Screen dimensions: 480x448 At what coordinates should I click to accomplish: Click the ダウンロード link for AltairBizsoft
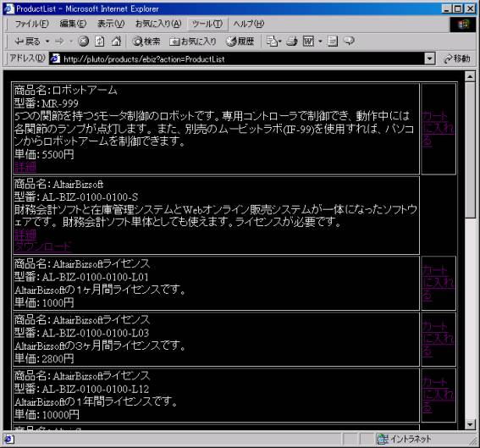click(x=43, y=246)
